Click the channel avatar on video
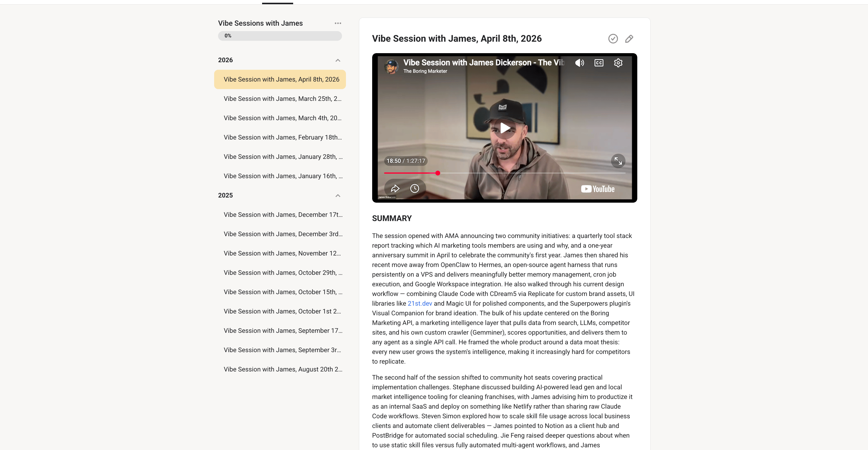 click(x=391, y=66)
